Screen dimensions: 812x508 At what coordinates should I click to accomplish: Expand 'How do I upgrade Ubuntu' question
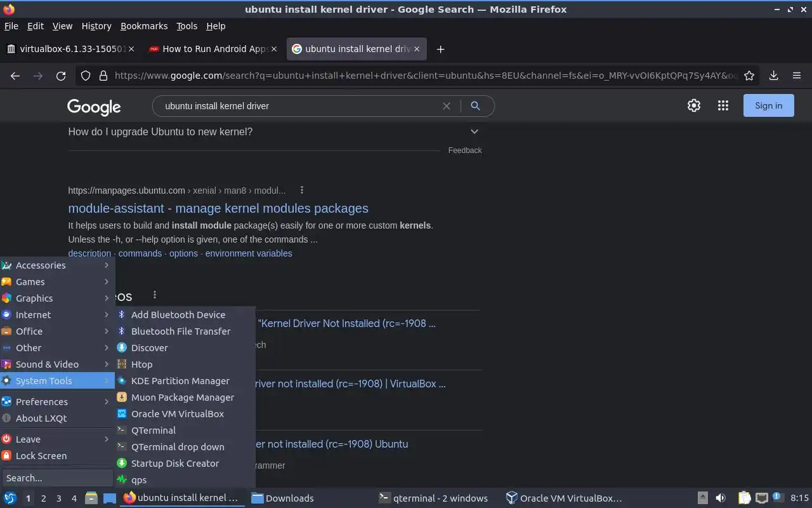coord(275,131)
